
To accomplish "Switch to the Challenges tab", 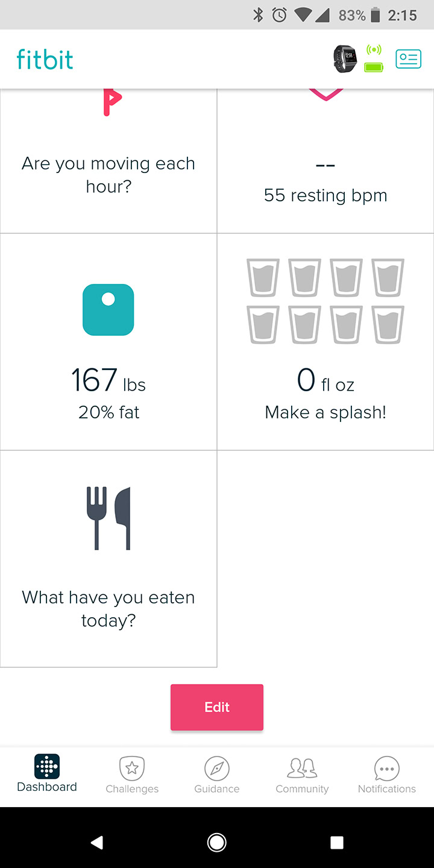I will [132, 776].
